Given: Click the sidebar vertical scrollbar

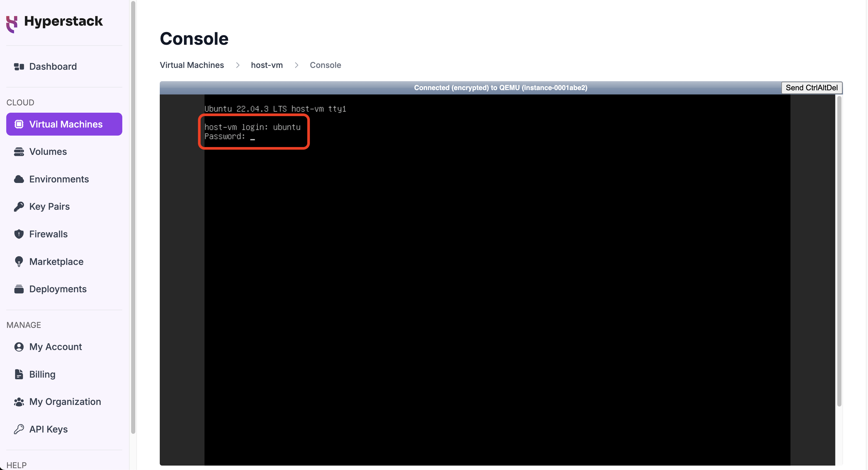Looking at the screenshot, I should click(x=133, y=217).
